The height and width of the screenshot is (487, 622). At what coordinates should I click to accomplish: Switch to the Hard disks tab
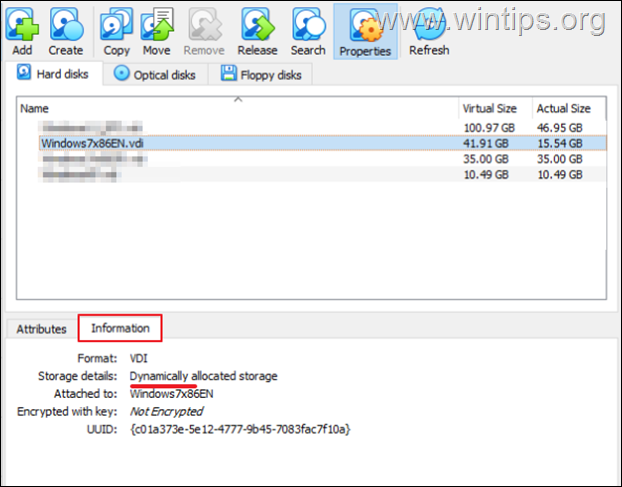[x=54, y=74]
